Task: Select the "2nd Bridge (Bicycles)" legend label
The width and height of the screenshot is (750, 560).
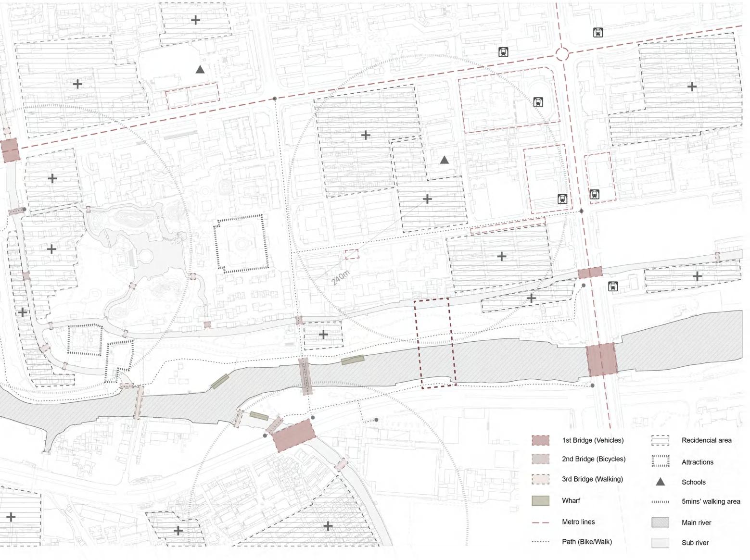Action: click(x=594, y=459)
